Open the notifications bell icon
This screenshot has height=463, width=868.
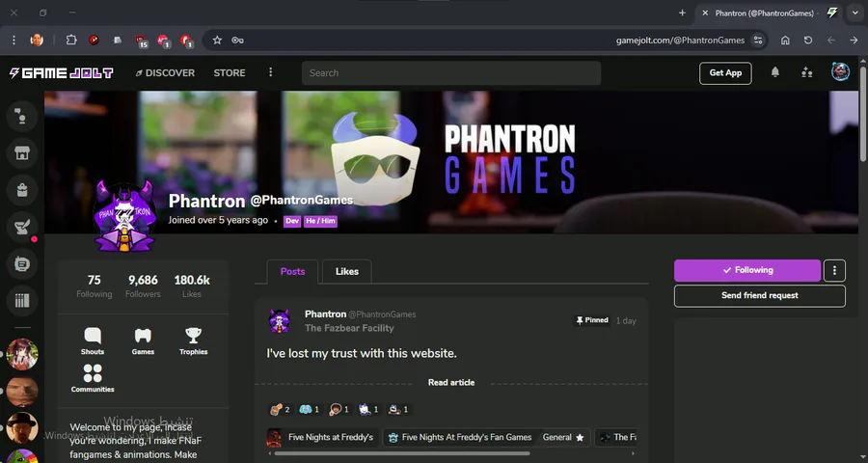(775, 72)
